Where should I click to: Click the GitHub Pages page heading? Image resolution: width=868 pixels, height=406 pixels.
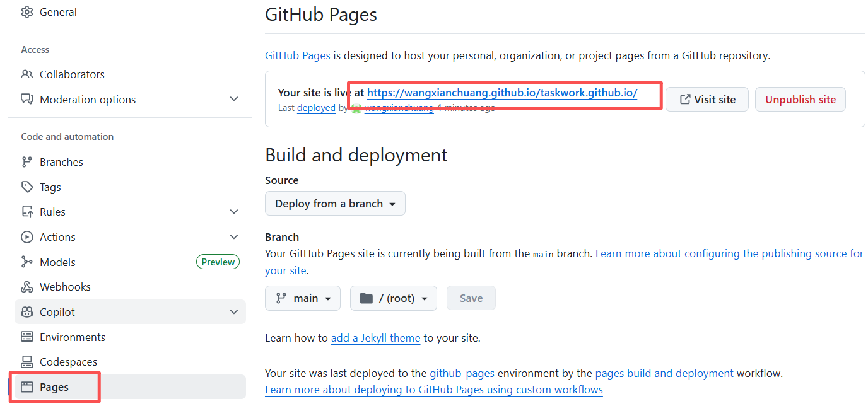pyautogui.click(x=321, y=14)
